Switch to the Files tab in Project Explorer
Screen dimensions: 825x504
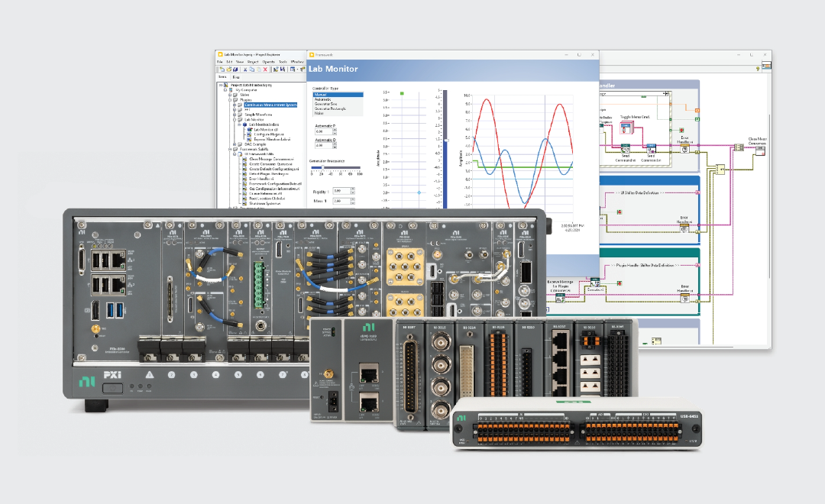[236, 77]
